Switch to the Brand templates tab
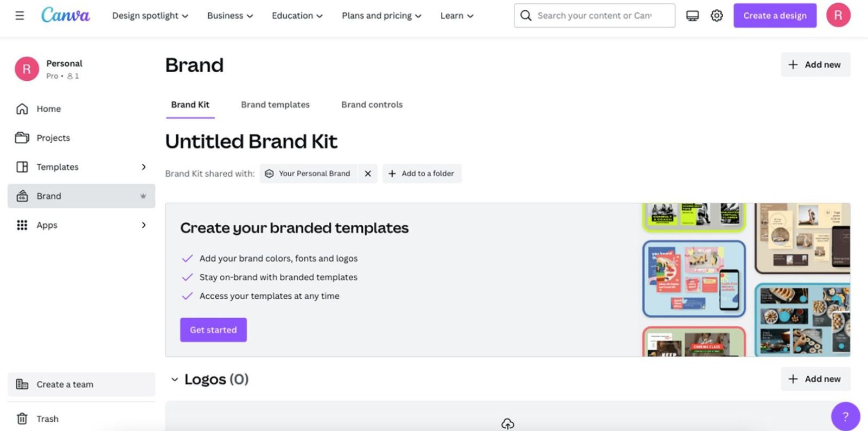Image resolution: width=868 pixels, height=431 pixels. [275, 105]
